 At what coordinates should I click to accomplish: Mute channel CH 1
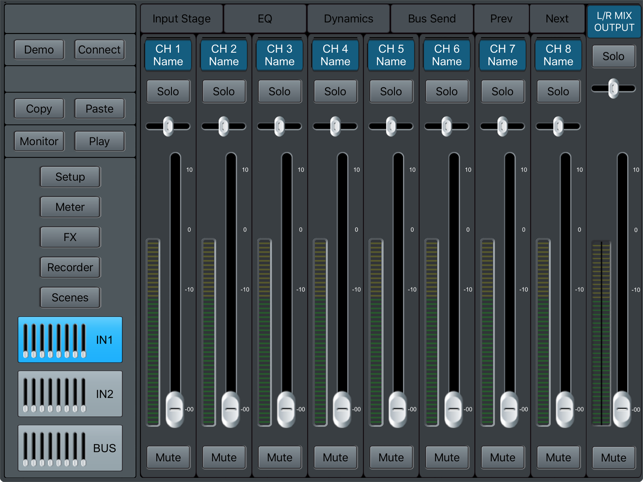pyautogui.click(x=168, y=457)
